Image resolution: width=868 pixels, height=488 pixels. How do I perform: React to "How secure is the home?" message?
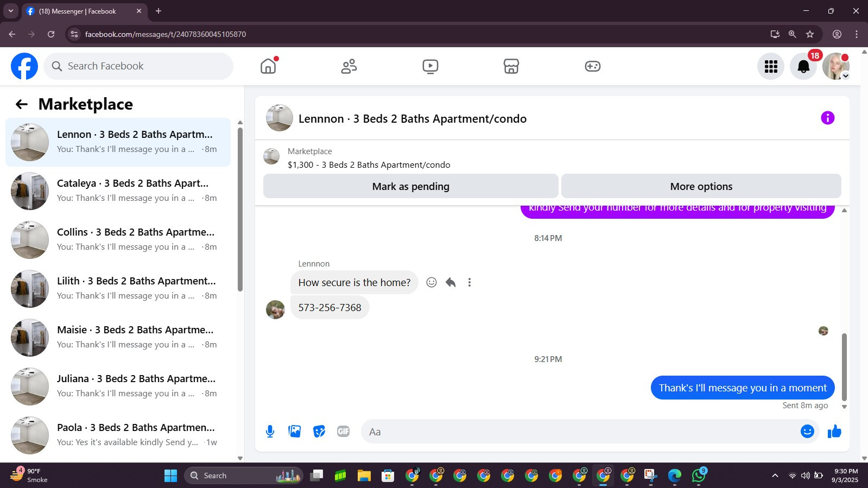[x=432, y=282]
